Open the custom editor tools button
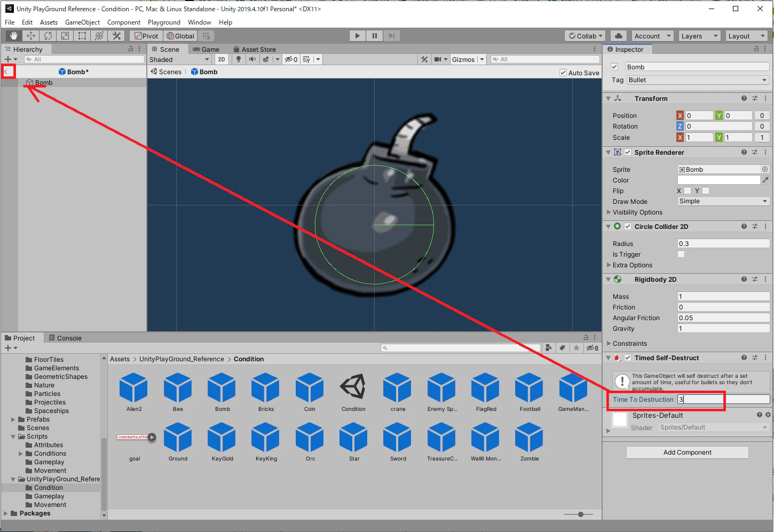This screenshot has height=532, width=774. [x=116, y=36]
